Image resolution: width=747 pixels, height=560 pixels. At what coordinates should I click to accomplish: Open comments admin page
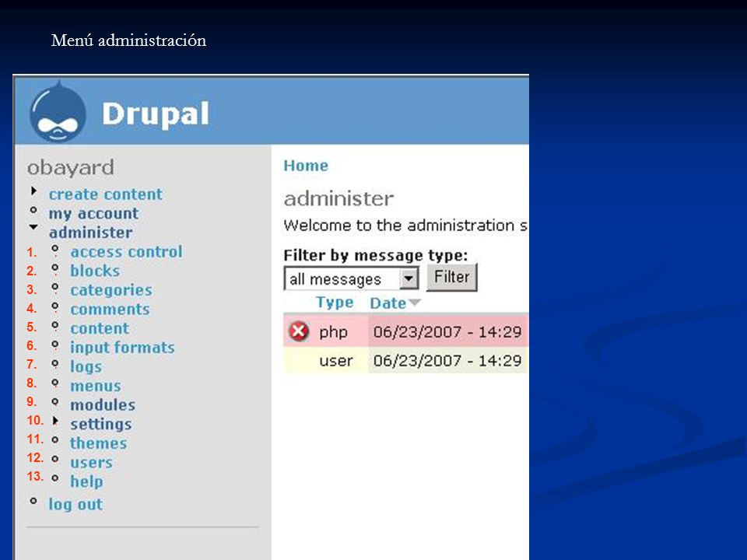pos(110,309)
